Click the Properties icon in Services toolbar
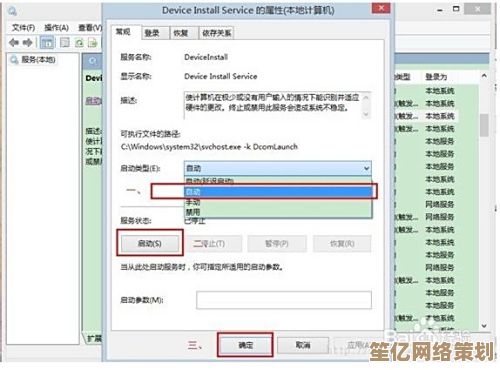This screenshot has height=370, width=500. coord(65,42)
